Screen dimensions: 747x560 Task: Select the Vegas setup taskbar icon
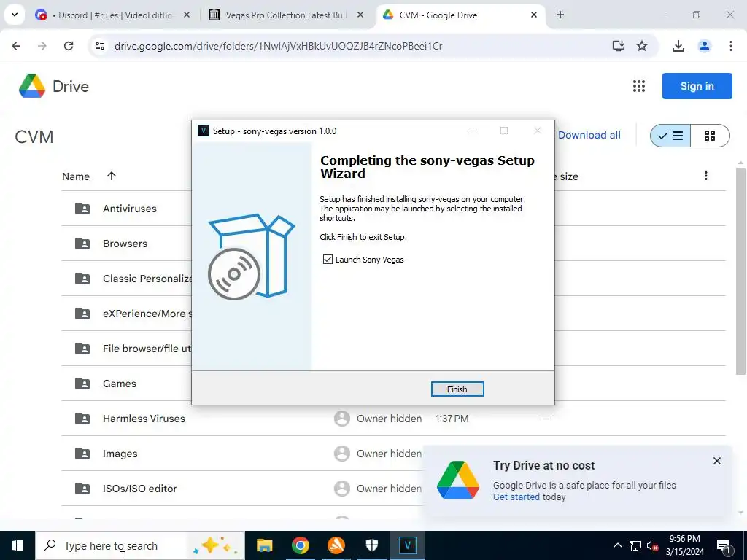[407, 545]
